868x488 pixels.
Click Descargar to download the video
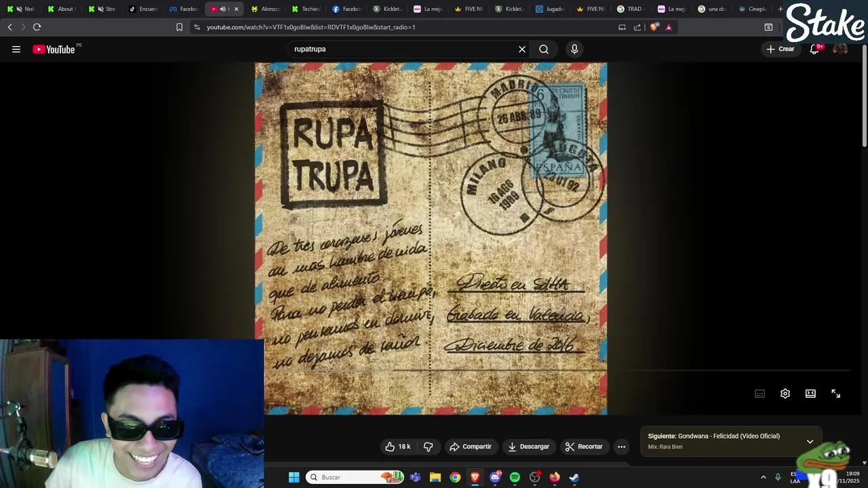coord(528,447)
